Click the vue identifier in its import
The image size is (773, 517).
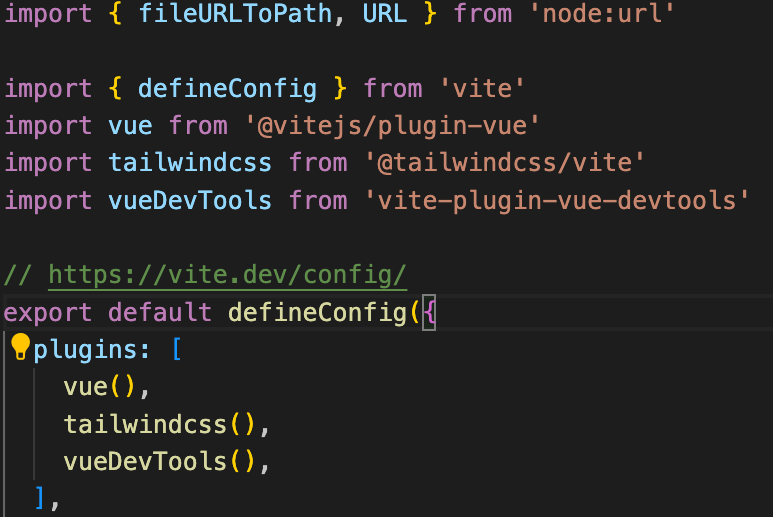coord(130,126)
